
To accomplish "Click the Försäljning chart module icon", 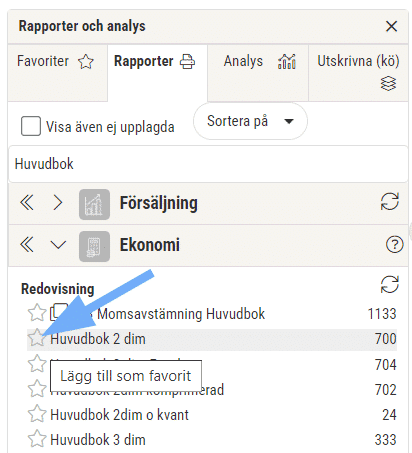I will 94,204.
